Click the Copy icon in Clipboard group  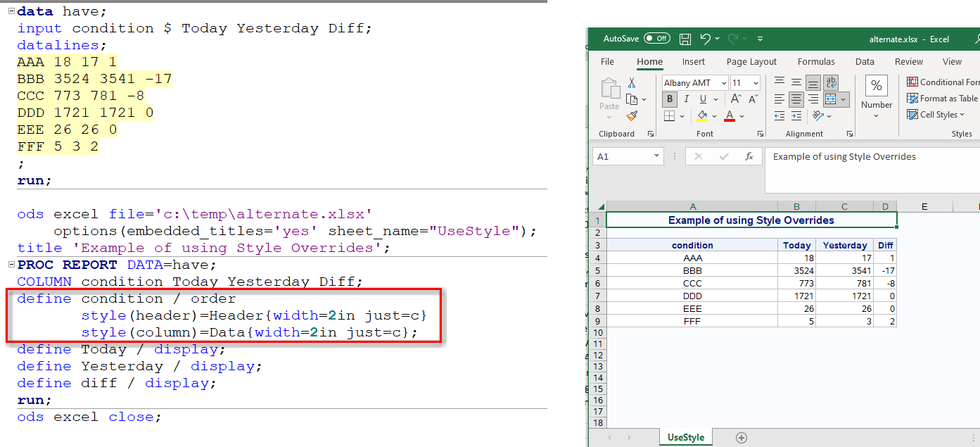pyautogui.click(x=632, y=99)
